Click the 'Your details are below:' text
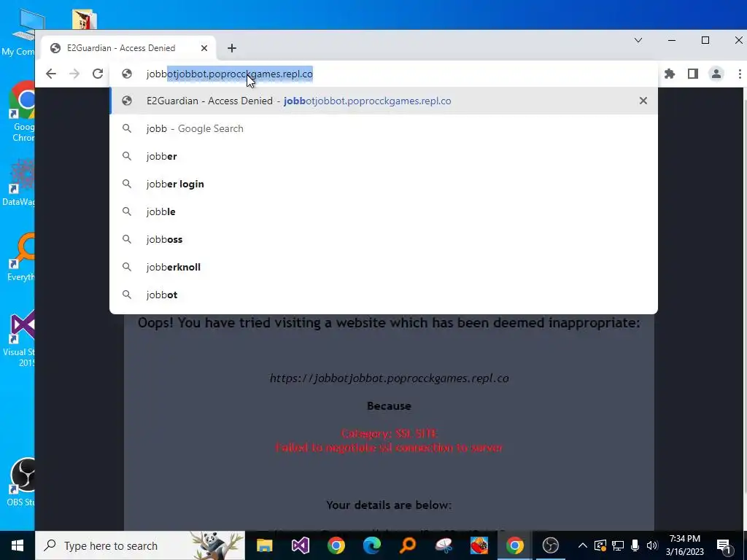Viewport: 747px width, 560px height. click(x=389, y=505)
